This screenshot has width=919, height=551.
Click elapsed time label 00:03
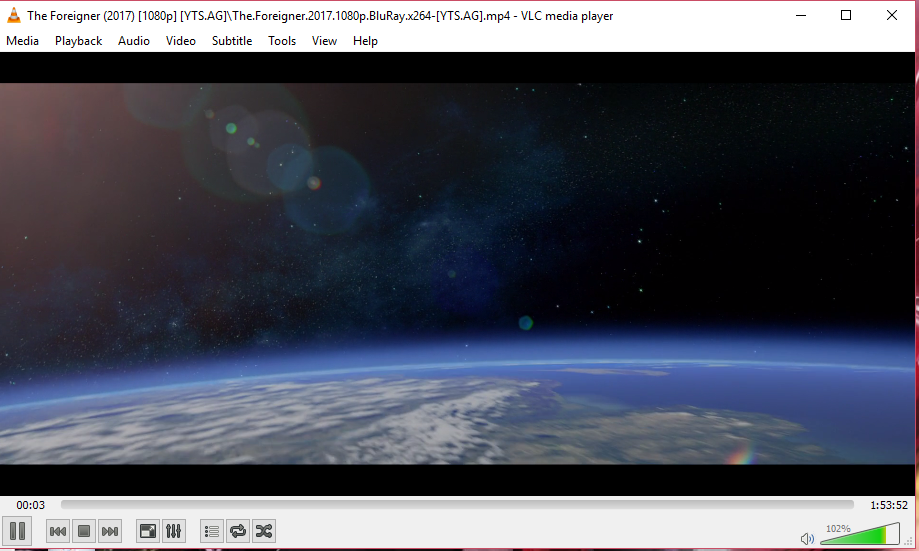pos(30,505)
